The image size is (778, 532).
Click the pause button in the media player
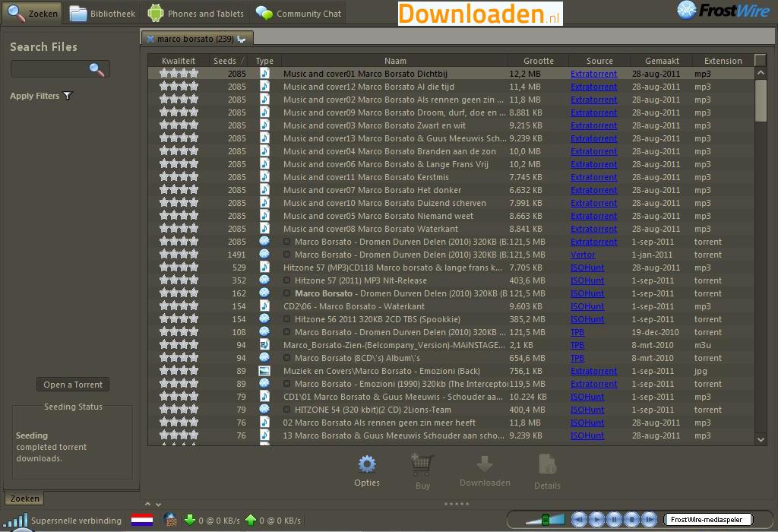point(614,520)
